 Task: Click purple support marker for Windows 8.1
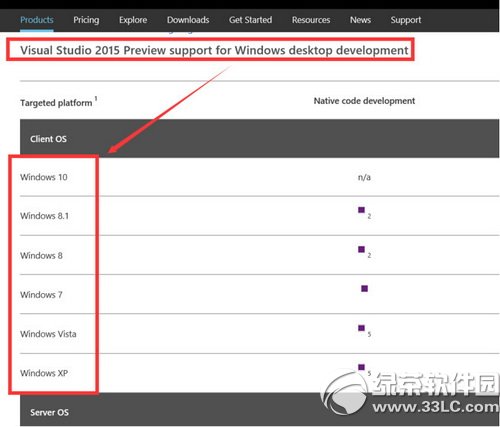tap(361, 210)
